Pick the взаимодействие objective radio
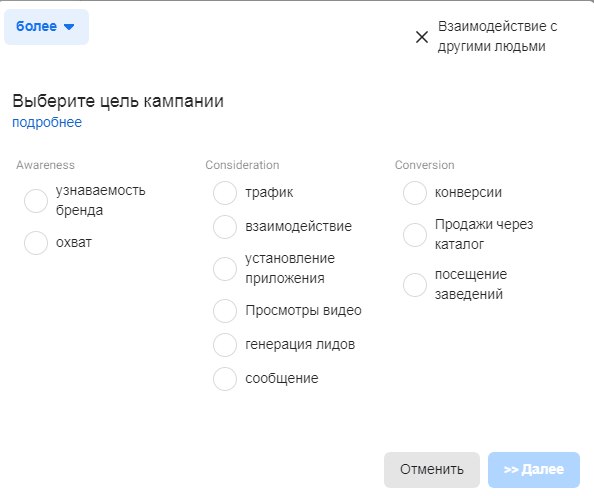 (x=225, y=227)
